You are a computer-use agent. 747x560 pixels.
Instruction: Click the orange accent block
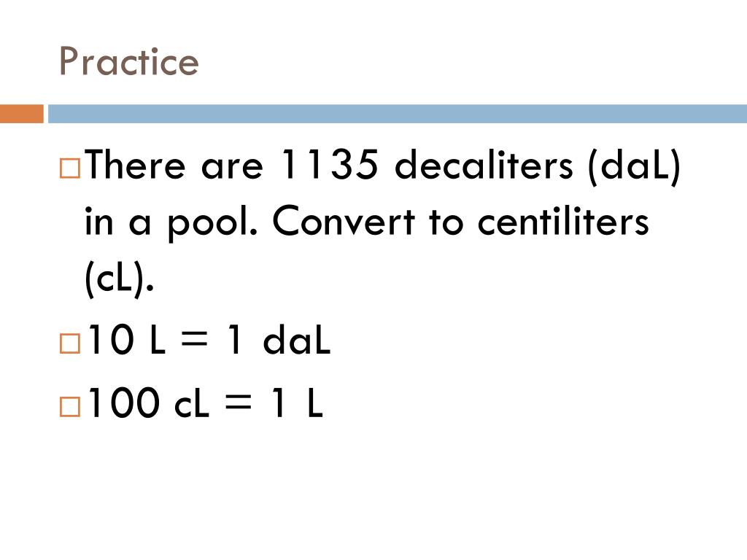point(22,114)
